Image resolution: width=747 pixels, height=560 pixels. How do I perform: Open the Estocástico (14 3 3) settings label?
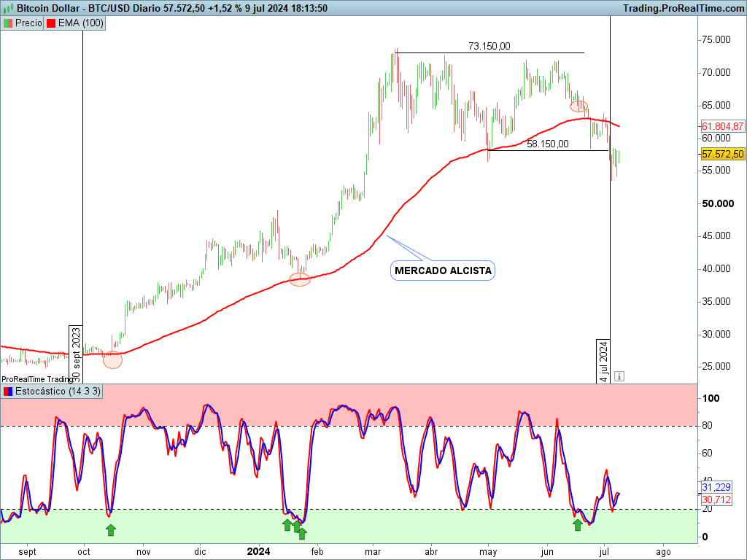58,392
